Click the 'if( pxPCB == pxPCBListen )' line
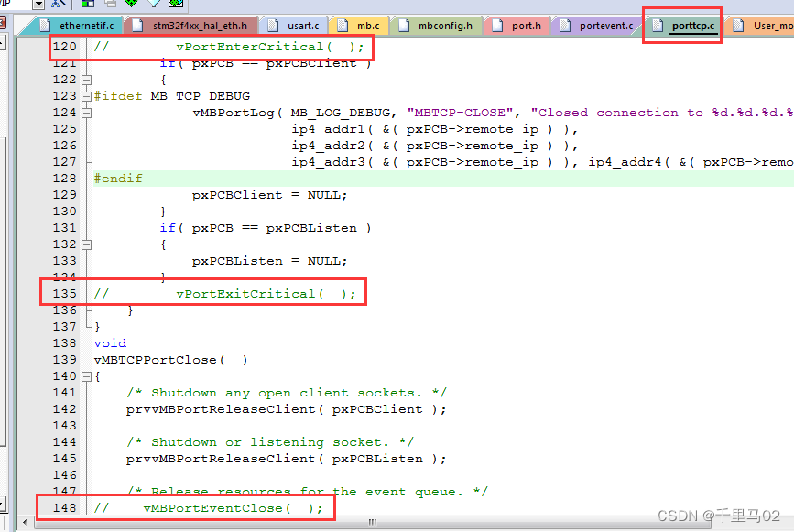 266,228
